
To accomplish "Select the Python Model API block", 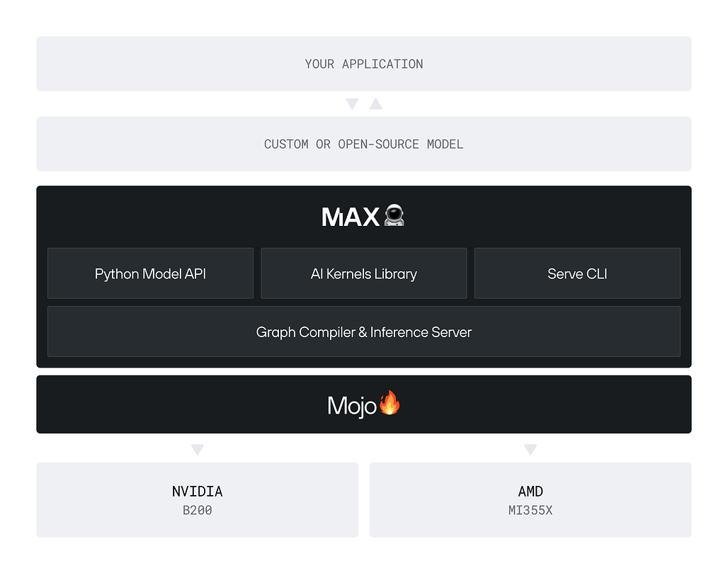I will tap(150, 273).
